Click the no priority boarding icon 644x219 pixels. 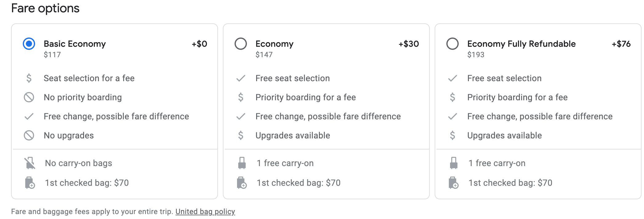pos(29,97)
